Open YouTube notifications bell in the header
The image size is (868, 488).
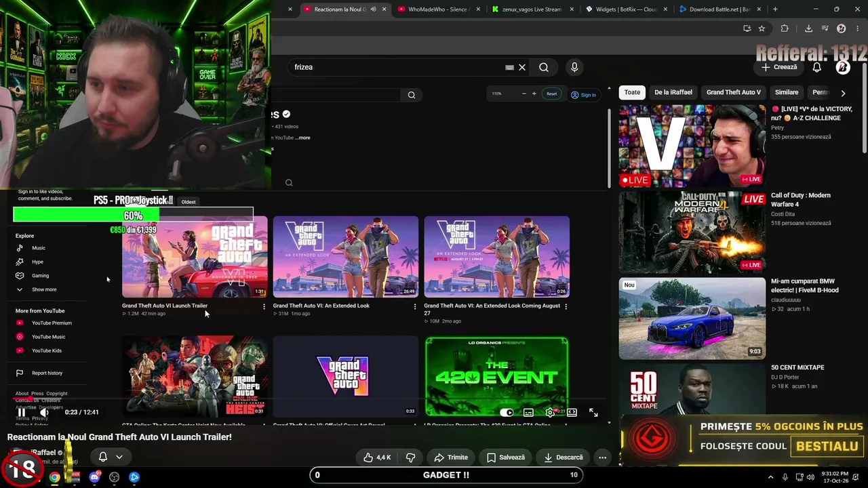point(817,67)
